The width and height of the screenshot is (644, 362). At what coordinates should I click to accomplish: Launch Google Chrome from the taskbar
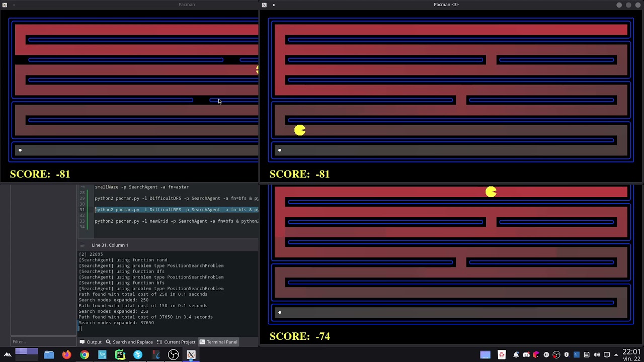pos(85,354)
